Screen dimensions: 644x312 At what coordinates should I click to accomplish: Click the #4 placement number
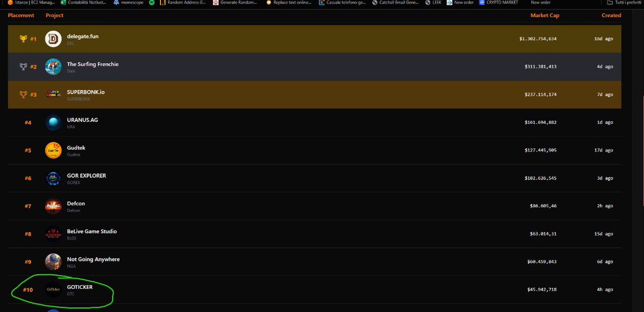click(28, 122)
